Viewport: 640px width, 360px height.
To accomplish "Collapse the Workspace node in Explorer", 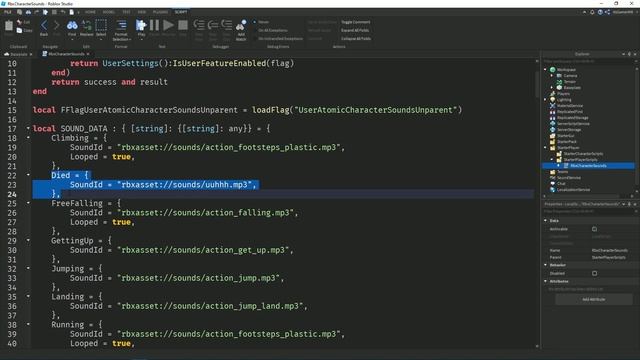I will [545, 70].
